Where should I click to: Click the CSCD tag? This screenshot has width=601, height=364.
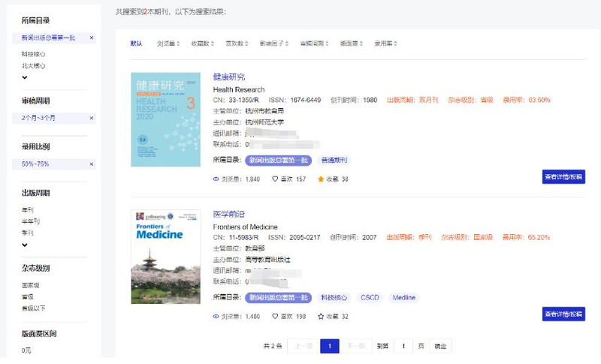coord(370,298)
